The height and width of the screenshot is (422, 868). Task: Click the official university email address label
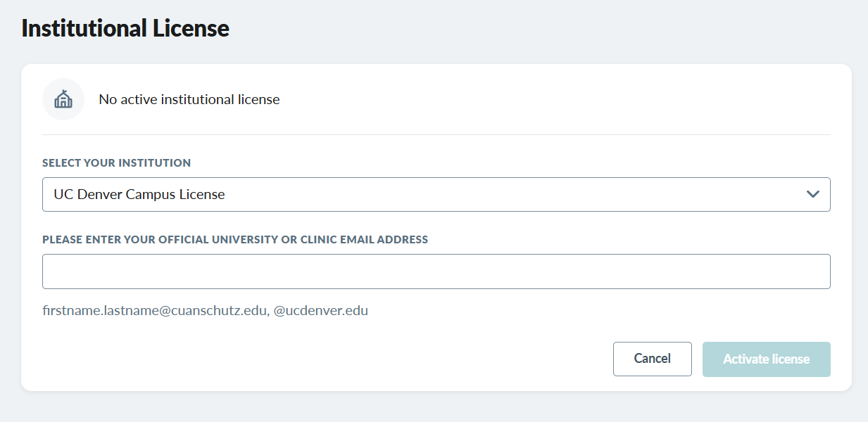(x=235, y=239)
